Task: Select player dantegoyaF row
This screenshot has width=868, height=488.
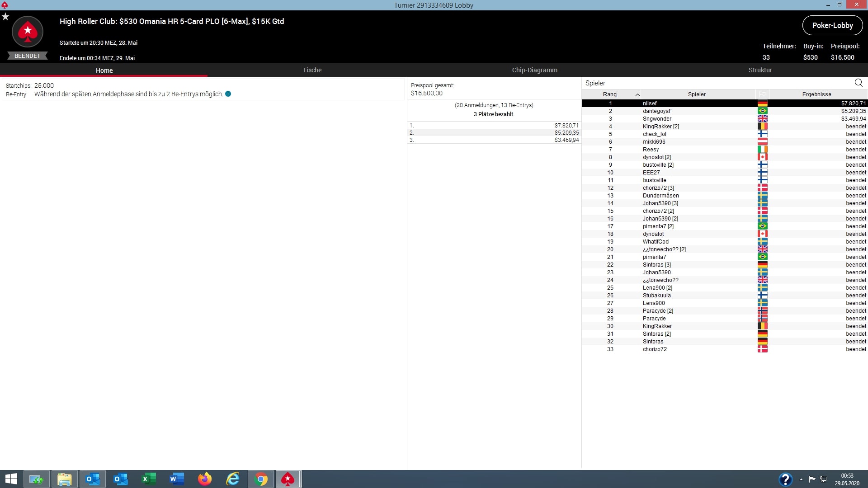Action: pos(657,111)
